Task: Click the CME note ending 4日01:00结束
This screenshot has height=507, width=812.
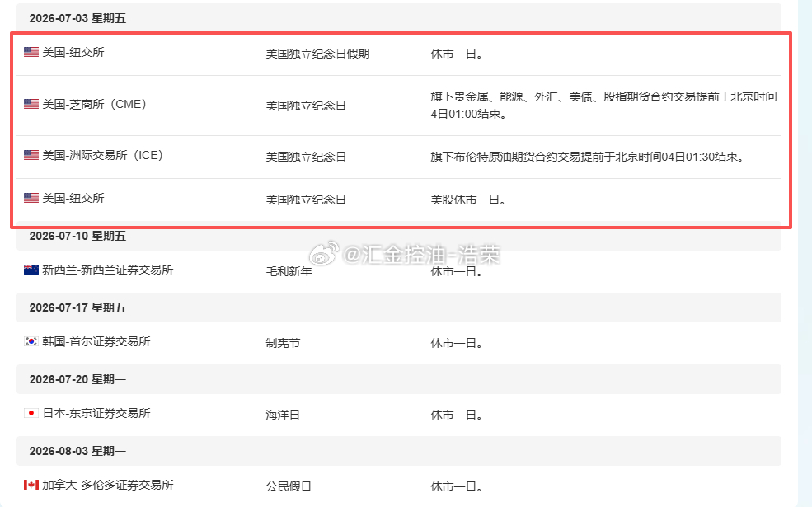Action: (603, 106)
